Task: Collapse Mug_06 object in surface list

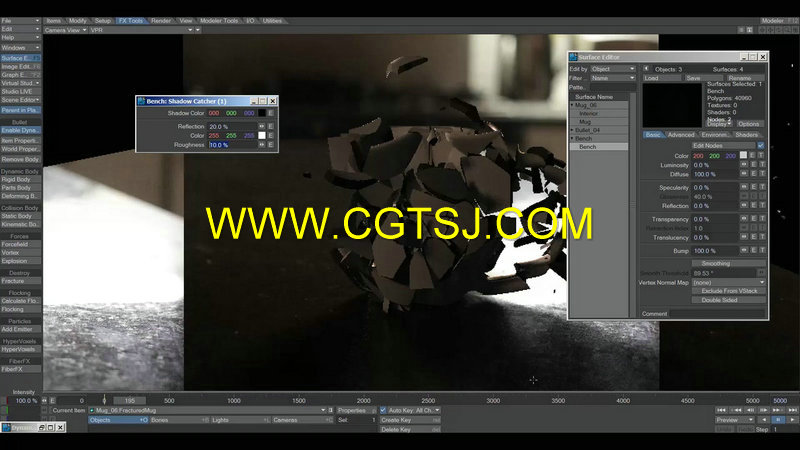Action: click(572, 105)
